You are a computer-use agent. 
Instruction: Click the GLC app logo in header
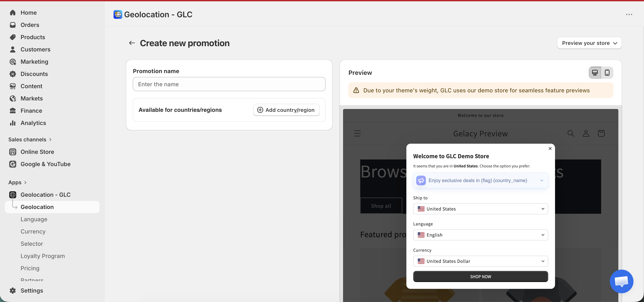coord(118,14)
